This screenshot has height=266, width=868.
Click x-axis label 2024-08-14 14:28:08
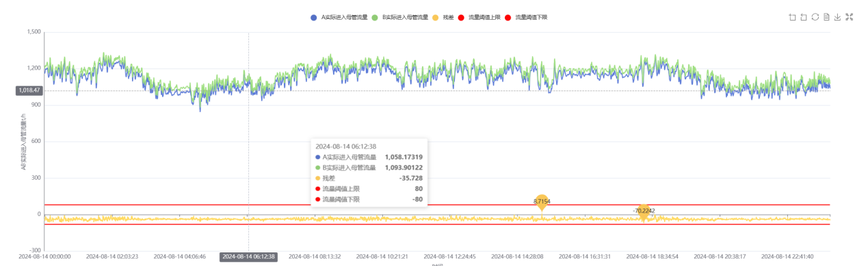(518, 256)
